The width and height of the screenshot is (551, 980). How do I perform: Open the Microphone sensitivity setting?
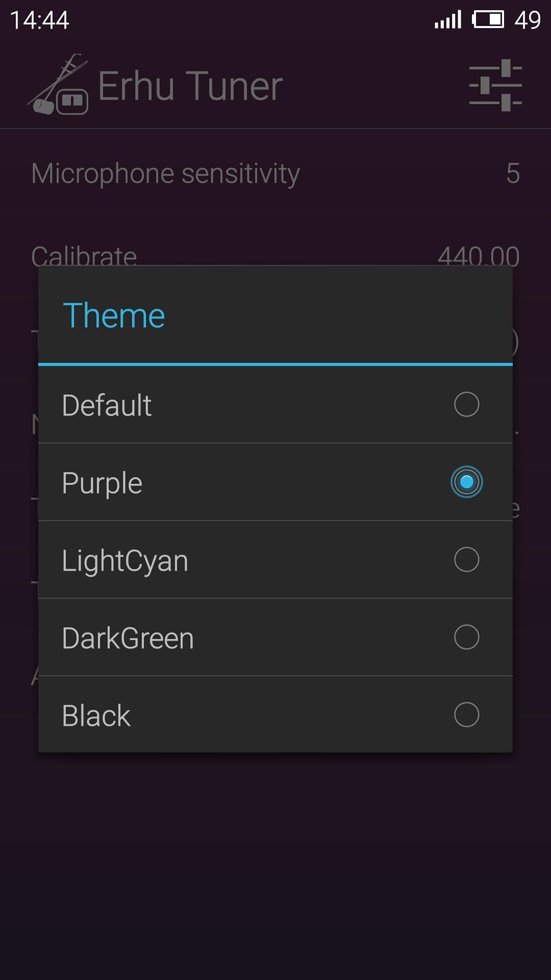(165, 174)
